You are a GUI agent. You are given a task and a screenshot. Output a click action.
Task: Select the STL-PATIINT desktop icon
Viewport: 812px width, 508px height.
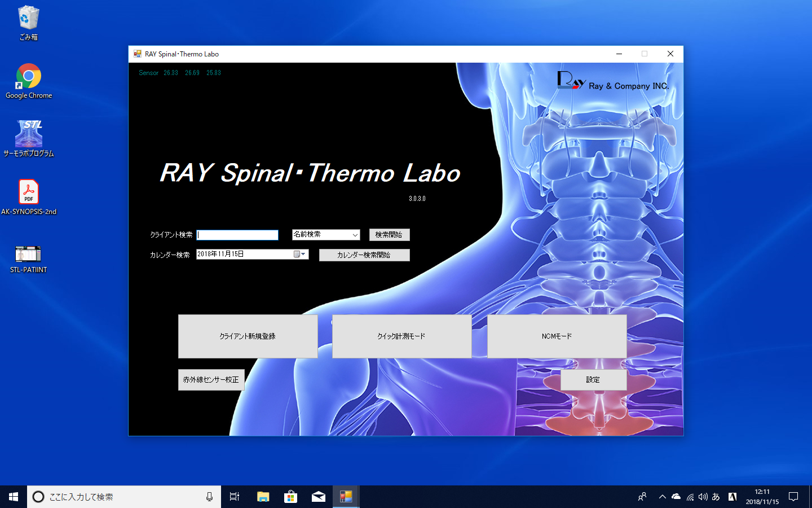29,259
